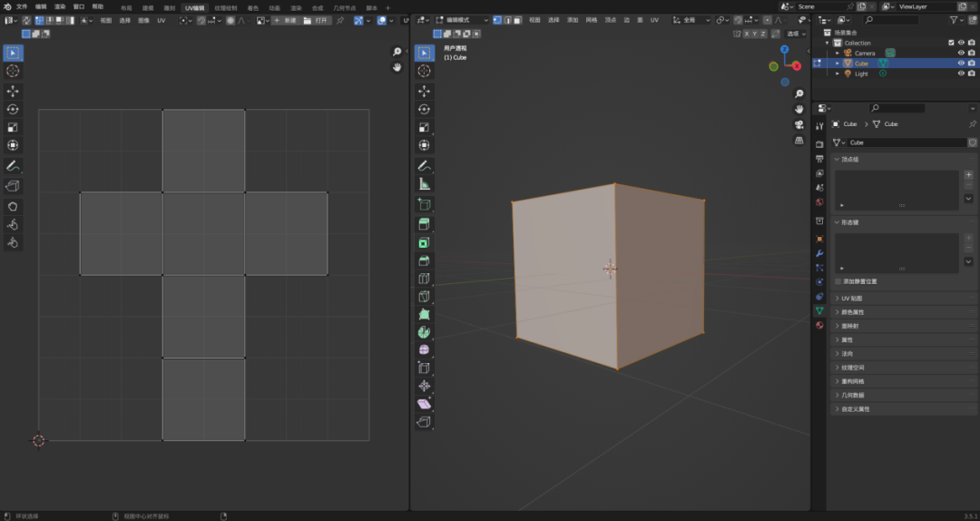Viewport: 980px width, 521px height.
Task: Select the Poly Build tool
Action: tap(425, 314)
